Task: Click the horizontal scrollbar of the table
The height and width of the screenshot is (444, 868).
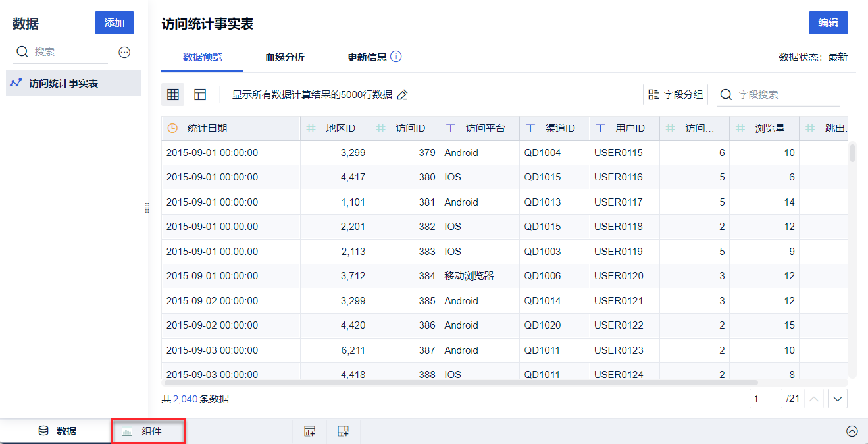Action: click(x=461, y=383)
